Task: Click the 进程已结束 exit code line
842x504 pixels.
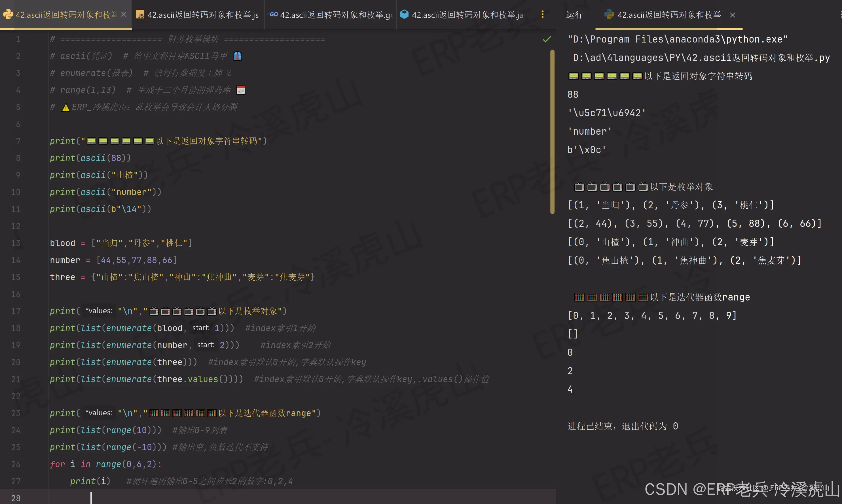Action: coord(623,427)
